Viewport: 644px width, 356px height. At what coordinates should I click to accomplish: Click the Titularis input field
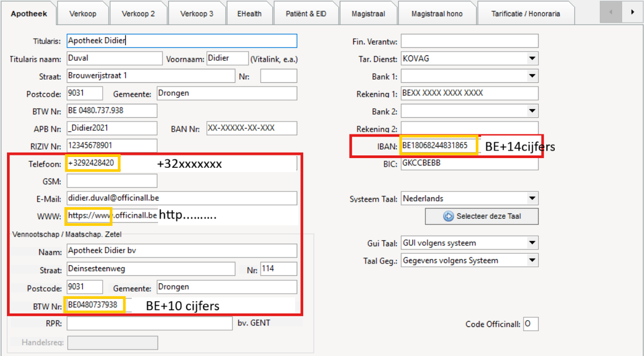click(182, 41)
